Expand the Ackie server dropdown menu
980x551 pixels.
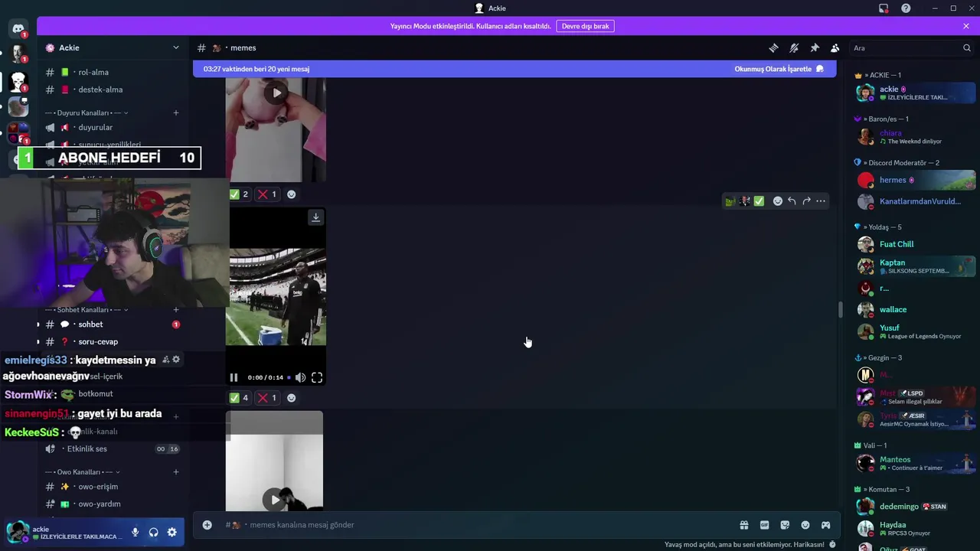tap(175, 47)
